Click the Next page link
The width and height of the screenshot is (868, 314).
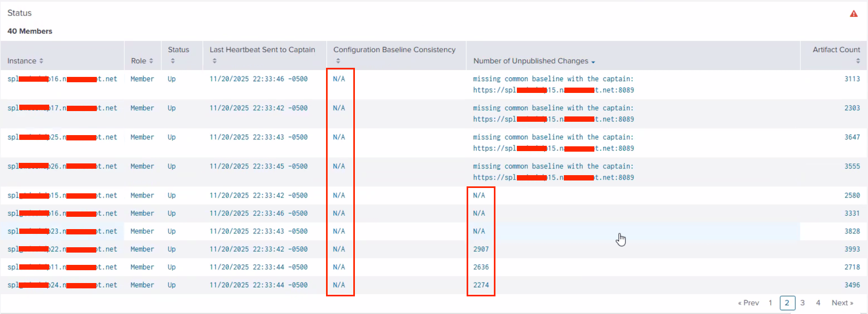click(842, 303)
